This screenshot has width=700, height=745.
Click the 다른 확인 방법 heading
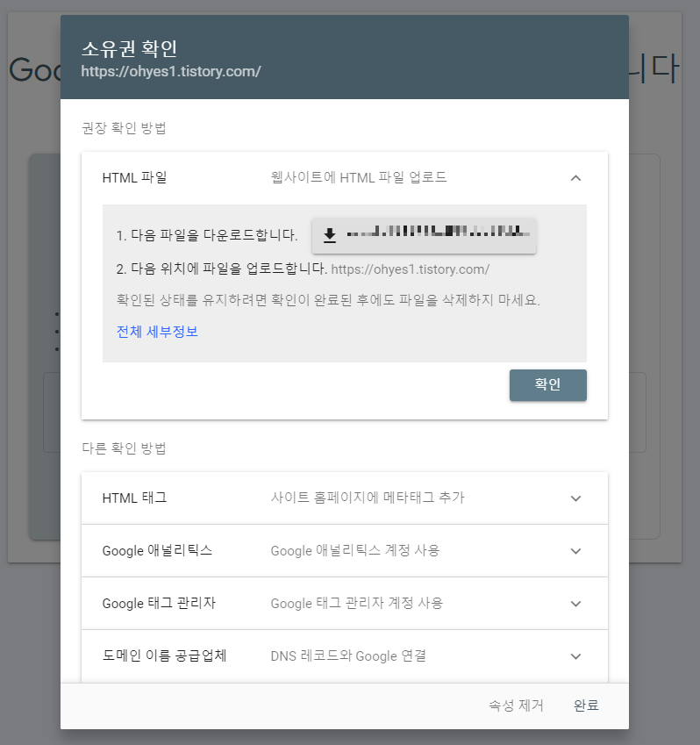pyautogui.click(x=124, y=448)
